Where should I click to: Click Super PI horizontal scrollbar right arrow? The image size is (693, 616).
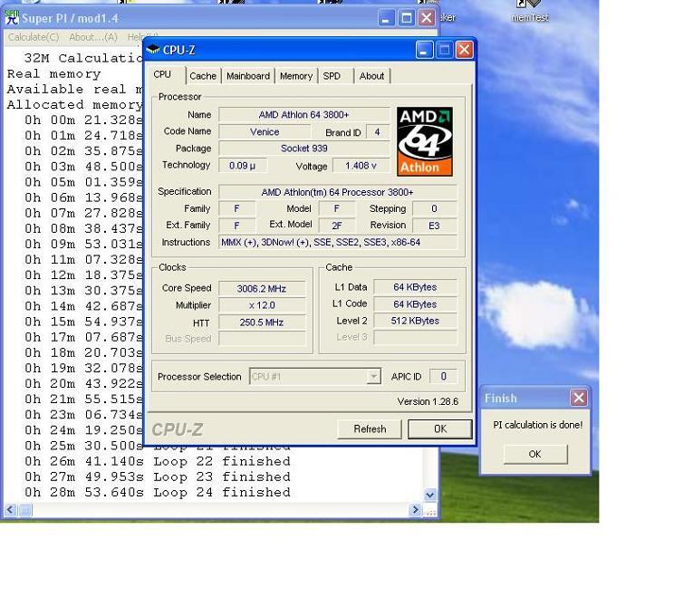tap(415, 510)
